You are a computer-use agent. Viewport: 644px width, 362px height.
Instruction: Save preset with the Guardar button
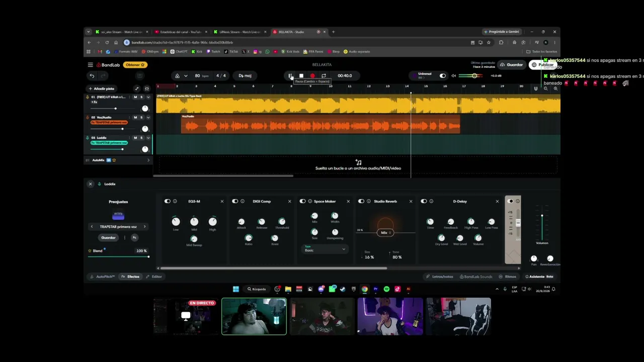tap(108, 237)
